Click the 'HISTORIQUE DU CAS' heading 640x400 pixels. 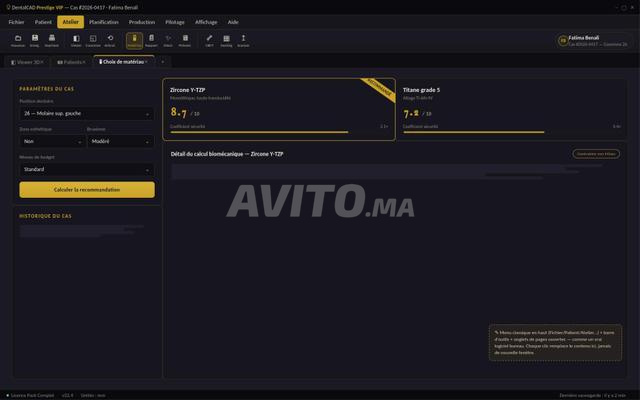(x=45, y=216)
